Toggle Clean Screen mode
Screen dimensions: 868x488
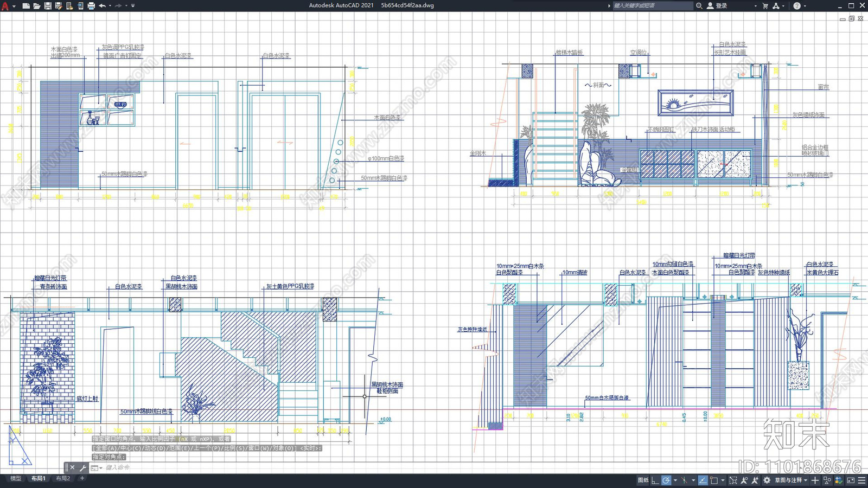pos(851,480)
